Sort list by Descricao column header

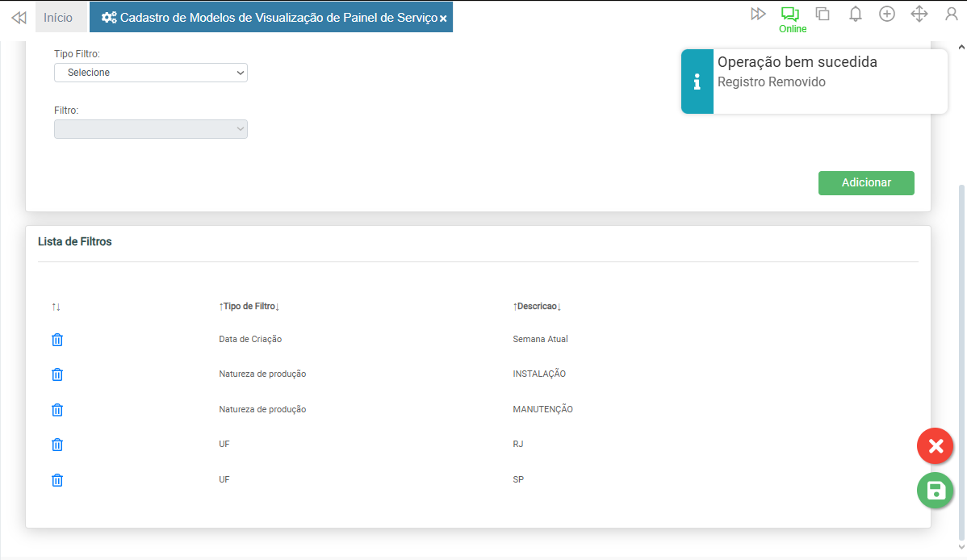(537, 307)
